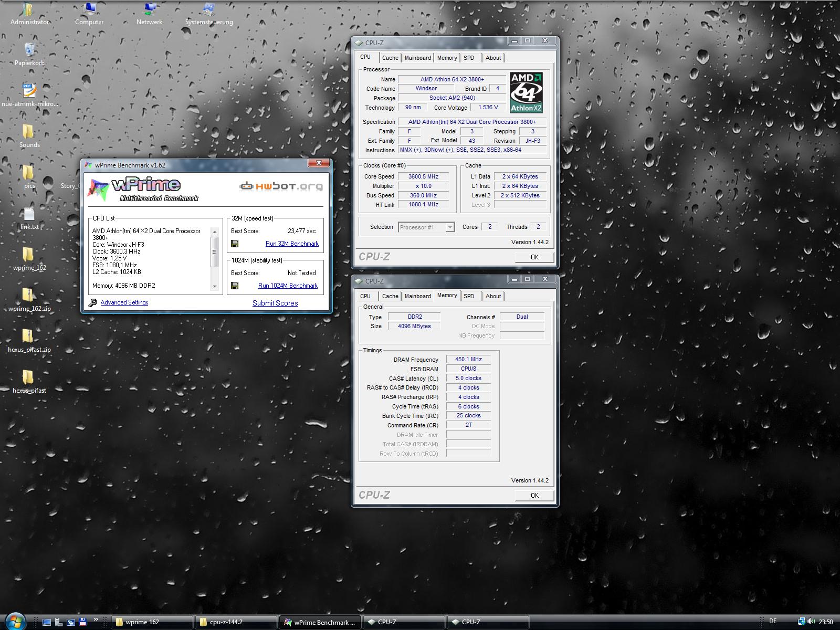The width and height of the screenshot is (840, 630).
Task: Click the taskbar clock showing 23:50
Action: click(826, 622)
